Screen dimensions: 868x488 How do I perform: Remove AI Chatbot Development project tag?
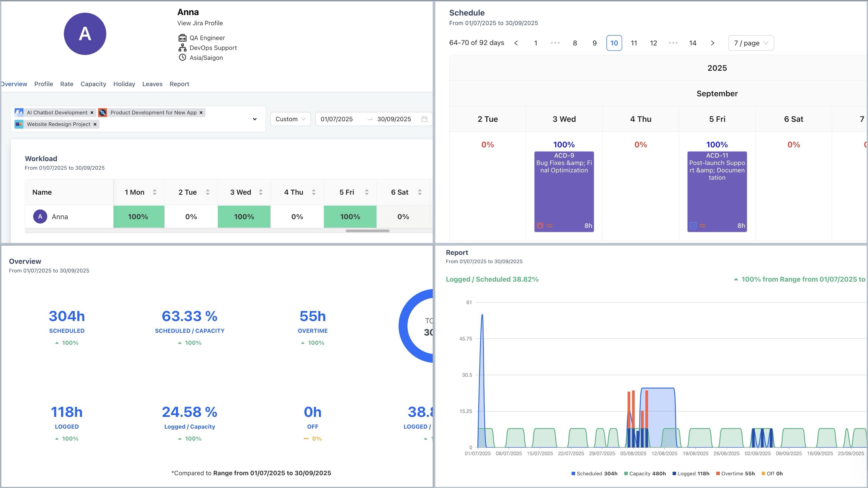click(92, 112)
